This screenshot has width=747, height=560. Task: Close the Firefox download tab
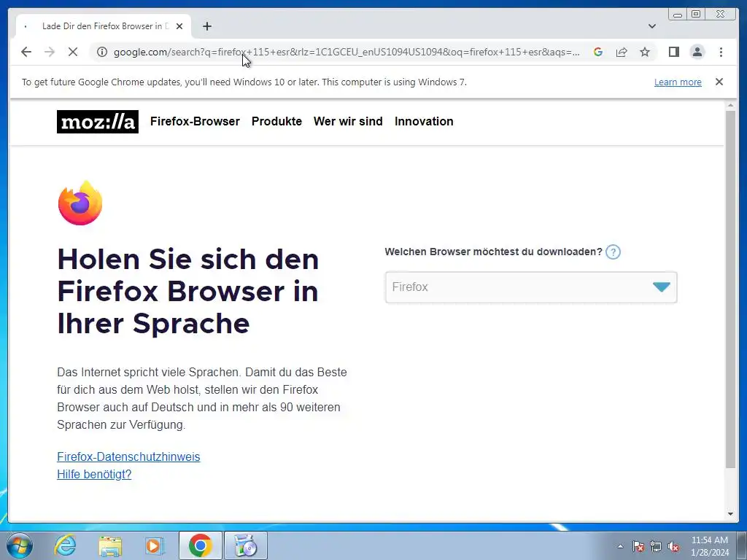point(179,26)
